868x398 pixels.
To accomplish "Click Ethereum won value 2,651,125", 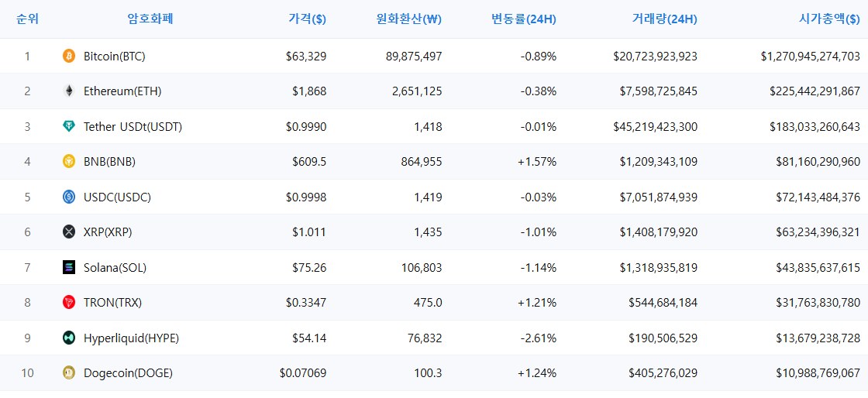I will click(x=417, y=91).
